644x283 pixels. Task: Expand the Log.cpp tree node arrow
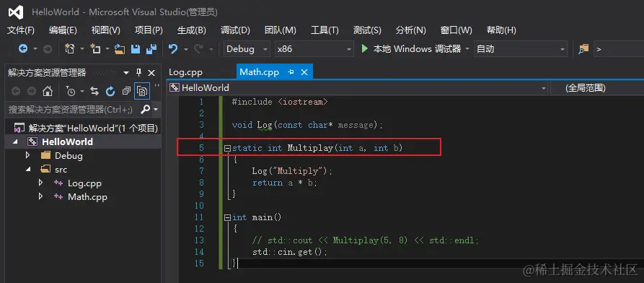click(x=40, y=183)
